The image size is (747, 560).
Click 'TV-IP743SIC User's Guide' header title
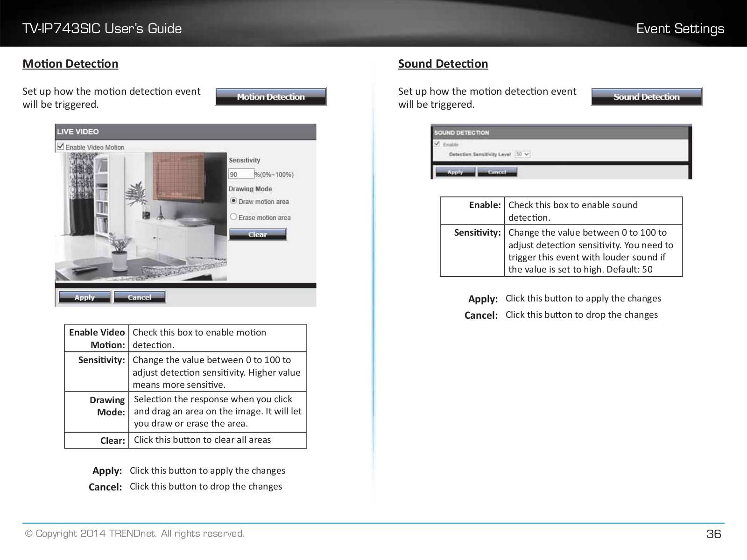tap(102, 28)
